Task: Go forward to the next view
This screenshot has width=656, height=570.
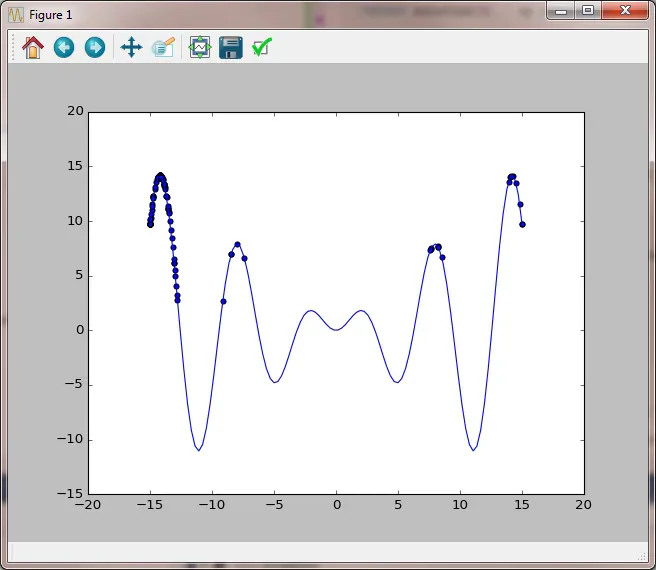Action: coord(95,47)
